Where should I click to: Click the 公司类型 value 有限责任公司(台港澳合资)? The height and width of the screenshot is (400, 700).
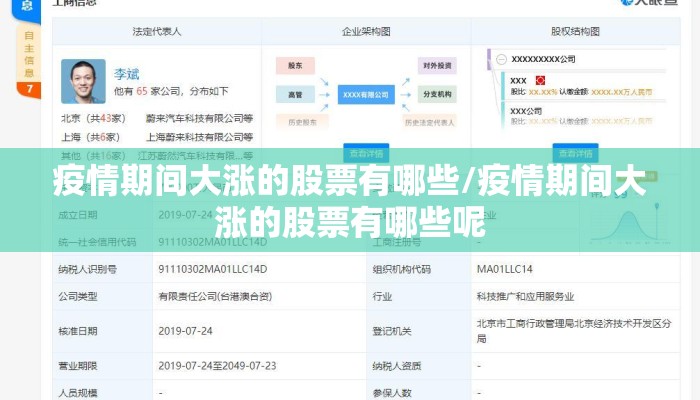tap(215, 296)
